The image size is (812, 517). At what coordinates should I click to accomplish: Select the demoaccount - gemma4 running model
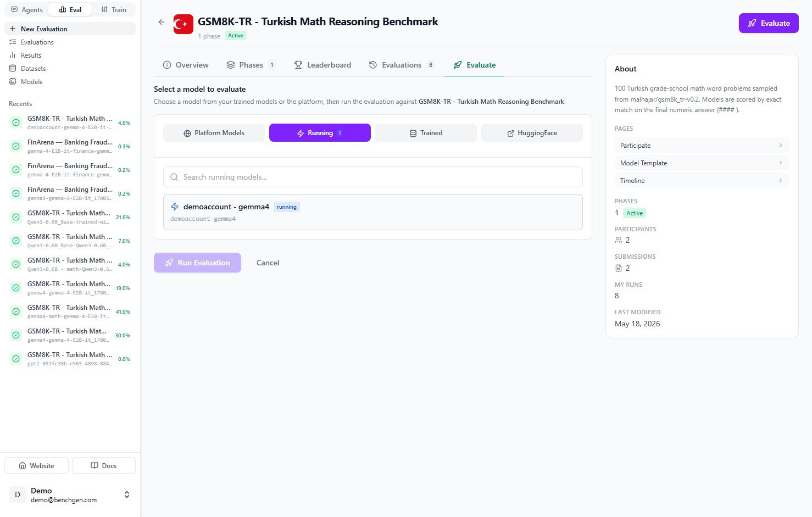coord(373,212)
